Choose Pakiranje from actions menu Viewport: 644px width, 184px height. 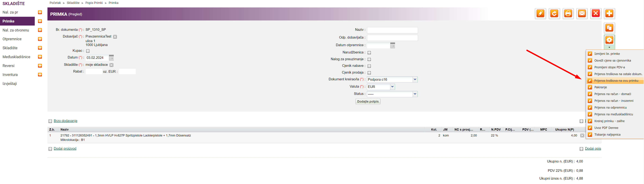(x=600, y=87)
